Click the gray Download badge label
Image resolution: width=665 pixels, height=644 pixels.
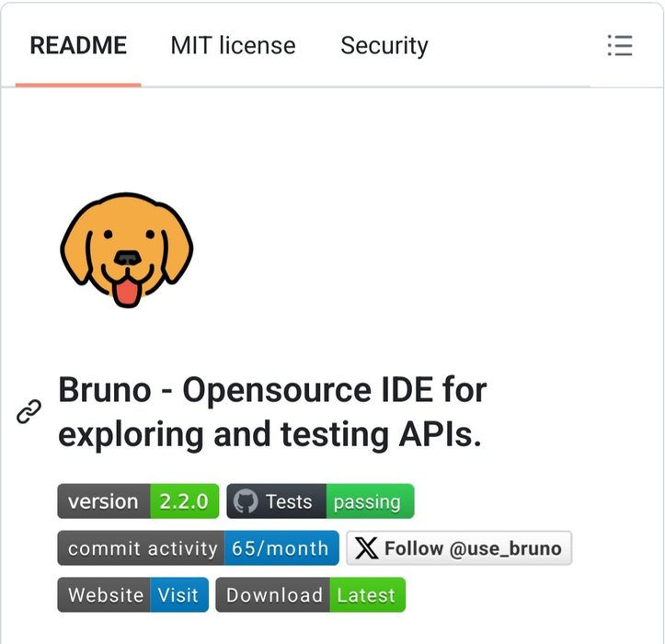tap(274, 595)
